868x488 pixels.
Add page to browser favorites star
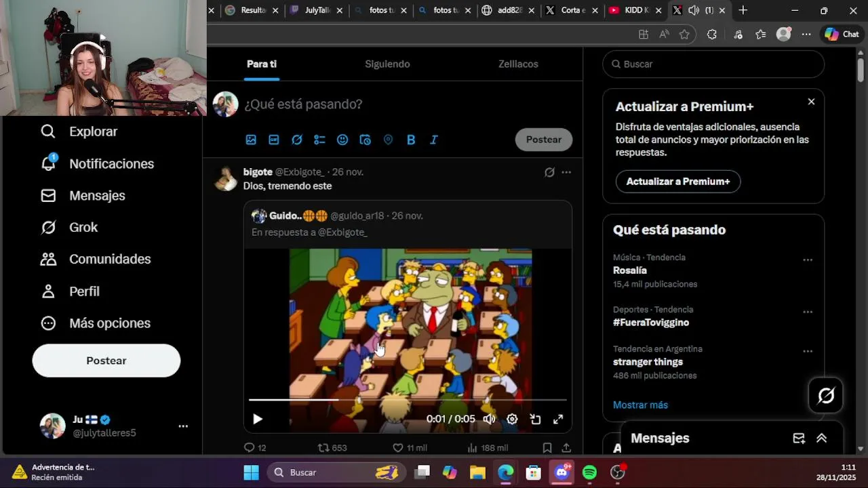(x=684, y=35)
